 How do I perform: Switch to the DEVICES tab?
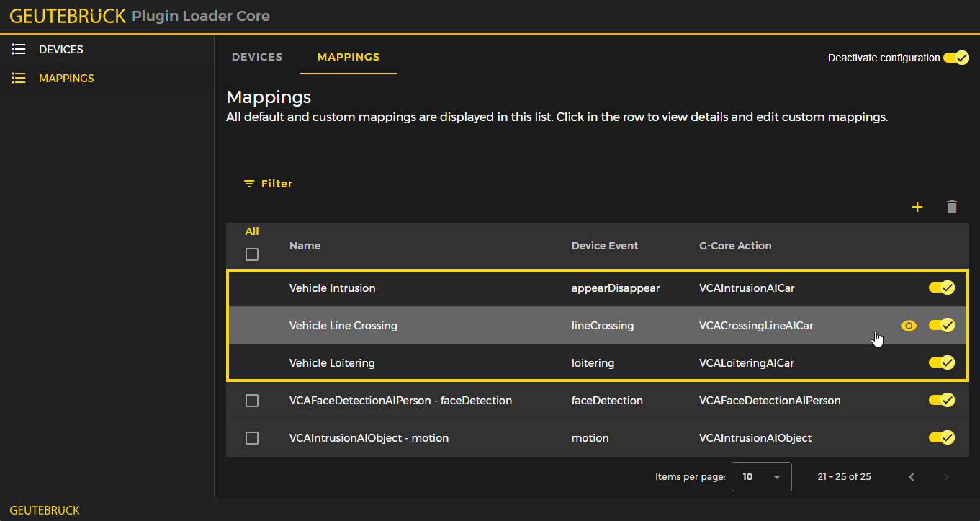tap(257, 57)
